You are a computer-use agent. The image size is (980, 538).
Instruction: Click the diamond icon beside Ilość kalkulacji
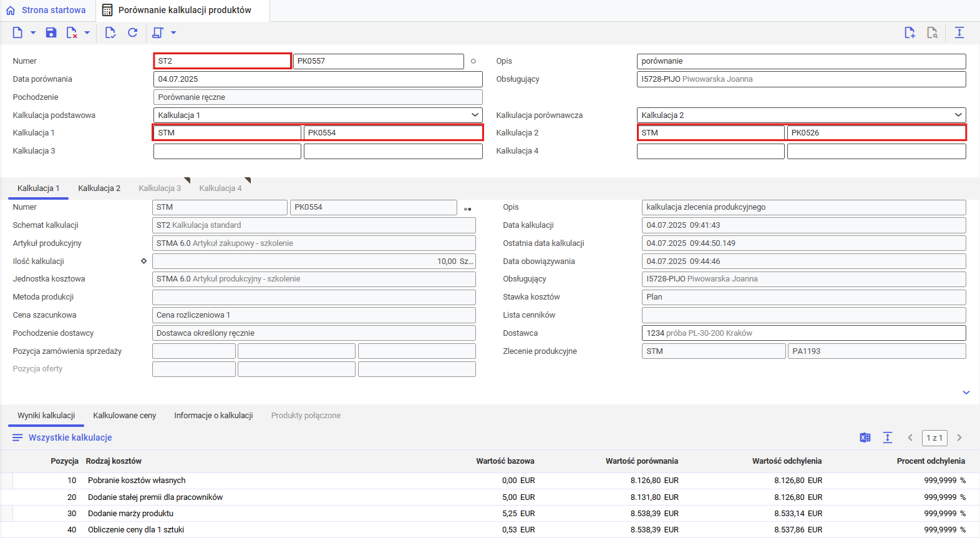click(143, 261)
